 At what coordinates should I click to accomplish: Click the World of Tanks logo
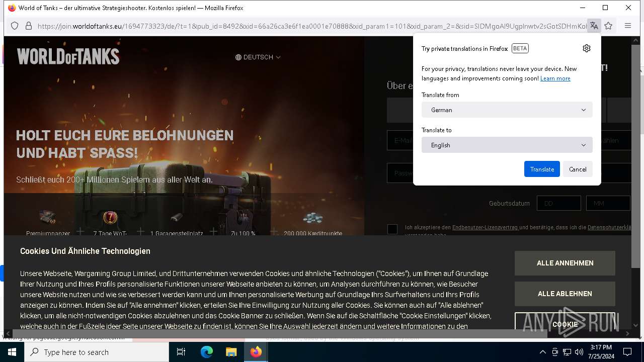coord(68,56)
